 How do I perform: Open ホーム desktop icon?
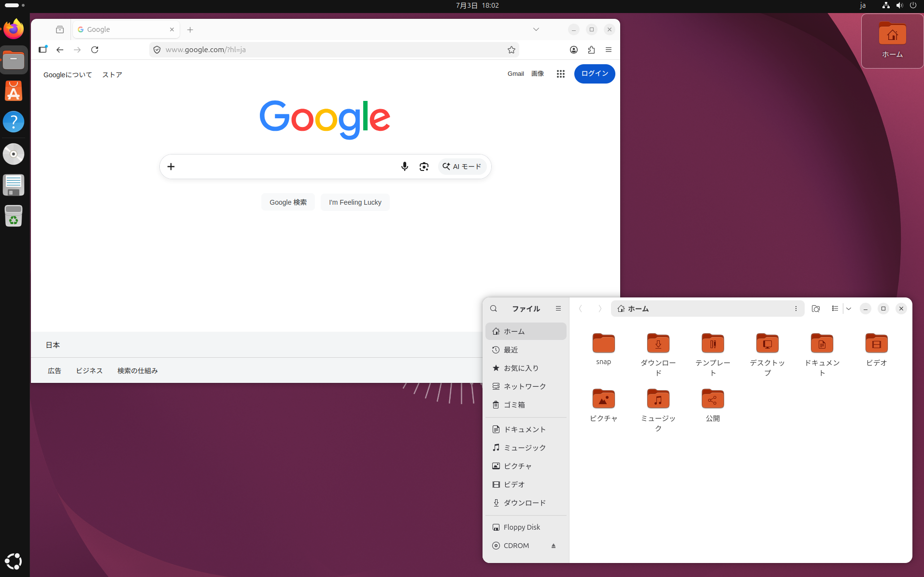tap(893, 41)
